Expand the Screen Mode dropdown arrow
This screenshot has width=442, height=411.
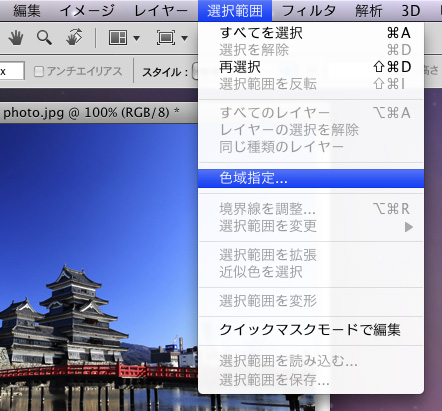[184, 38]
